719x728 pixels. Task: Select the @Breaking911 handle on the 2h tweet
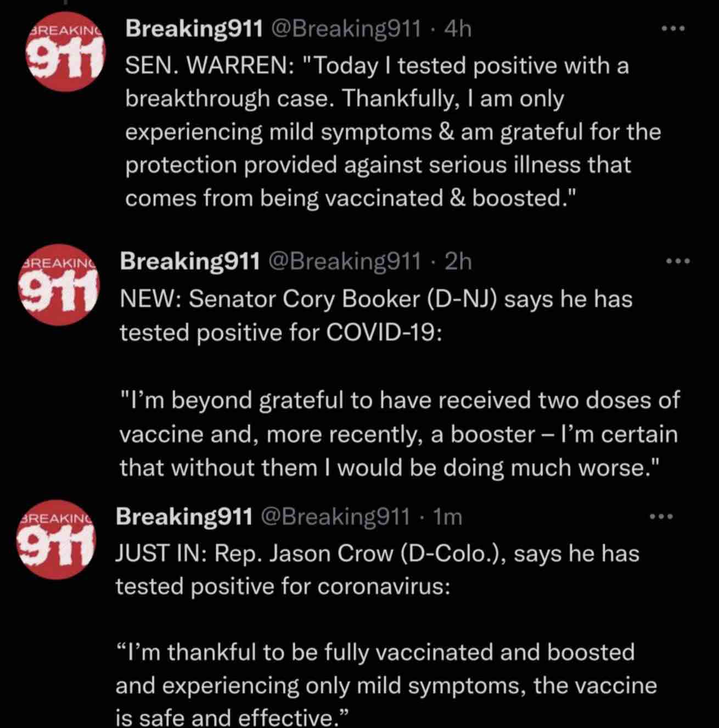click(x=345, y=262)
